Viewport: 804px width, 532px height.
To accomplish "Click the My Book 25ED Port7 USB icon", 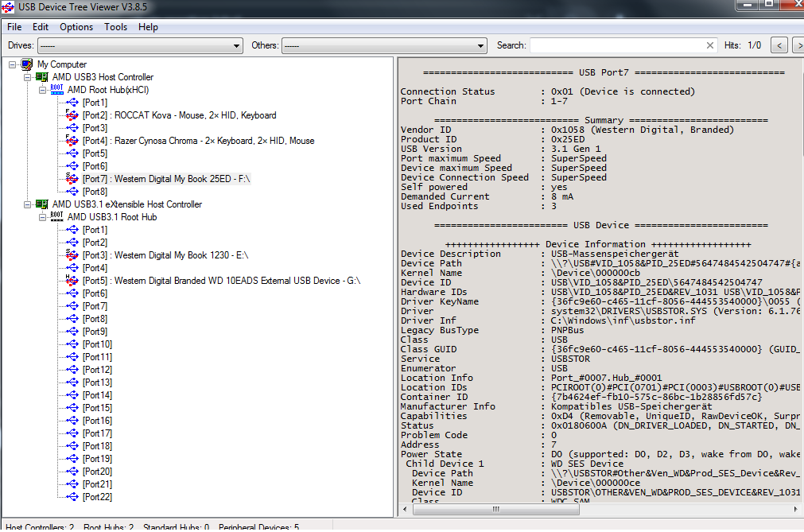I will tap(72, 179).
